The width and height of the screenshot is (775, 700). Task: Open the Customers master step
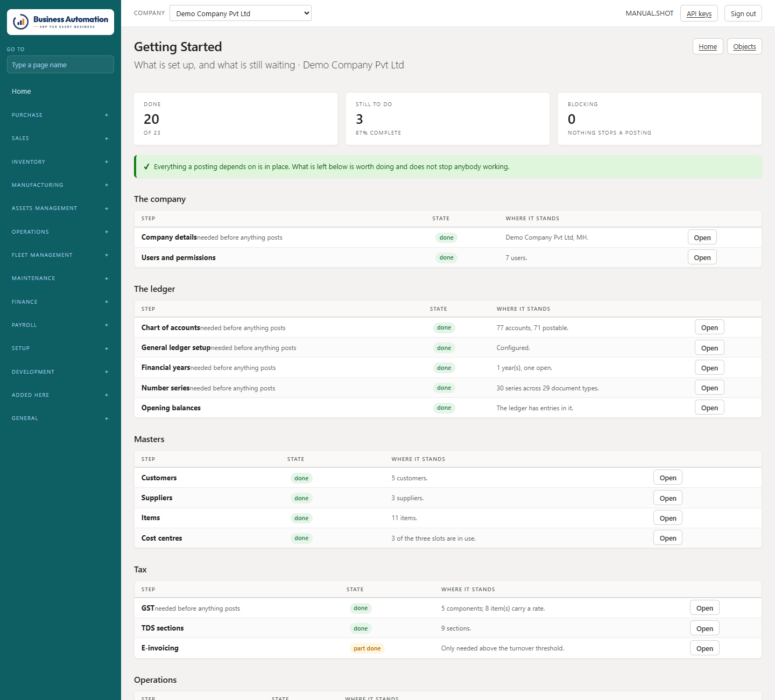click(668, 478)
